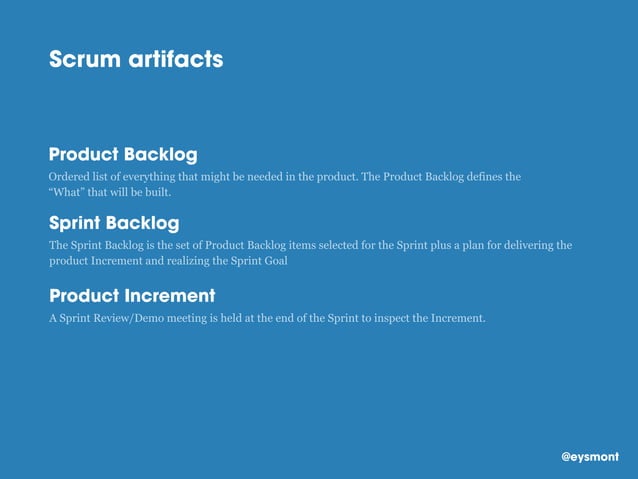Click the Sprint Backlog description's first line
This screenshot has width=638, height=479.
tap(310, 245)
